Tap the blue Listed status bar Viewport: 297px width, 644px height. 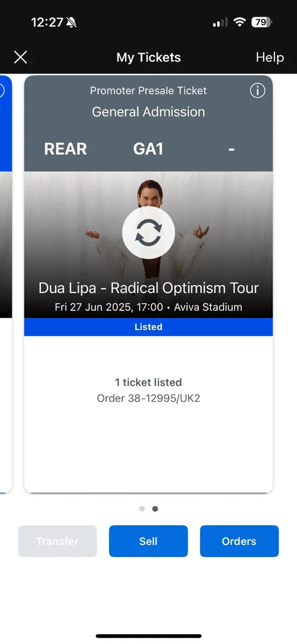pyautogui.click(x=148, y=327)
